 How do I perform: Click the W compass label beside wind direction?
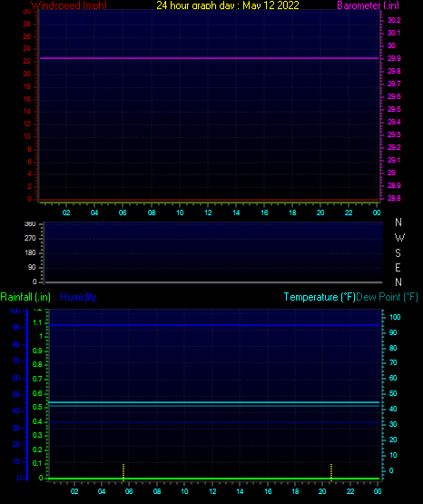pos(399,238)
